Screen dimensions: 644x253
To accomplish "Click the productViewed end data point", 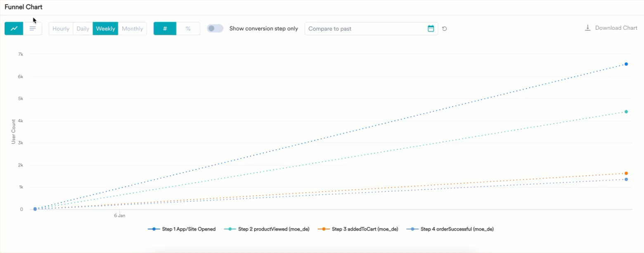I will pyautogui.click(x=626, y=112).
